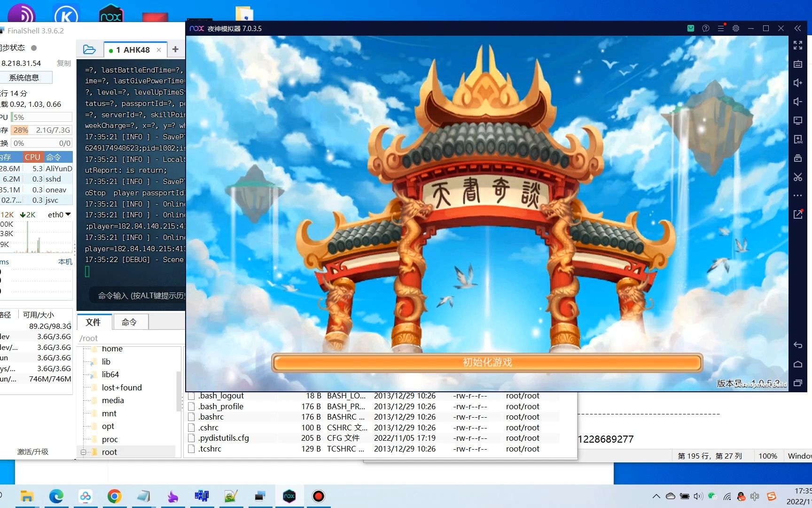Increase Nox volume speaker icon
This screenshot has height=508, width=812.
tap(798, 83)
